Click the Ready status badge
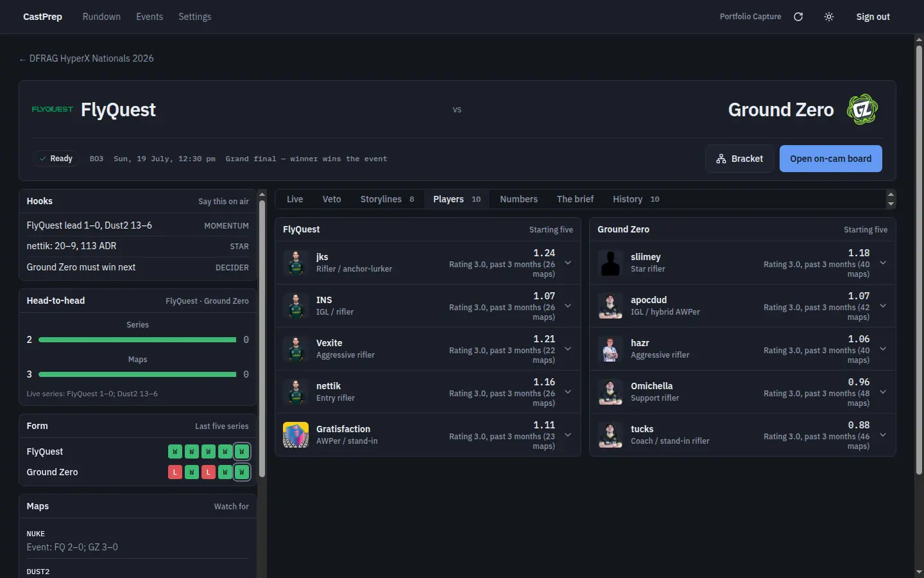This screenshot has width=924, height=578. tap(56, 159)
